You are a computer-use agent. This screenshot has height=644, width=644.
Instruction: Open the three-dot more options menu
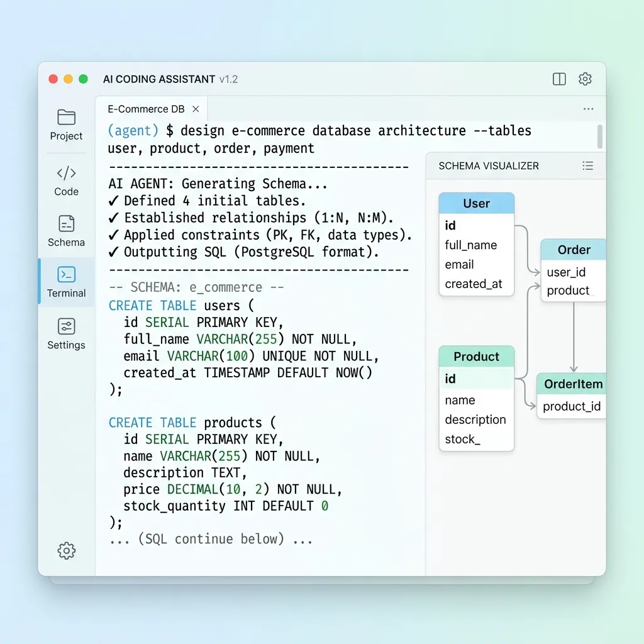coord(588,109)
